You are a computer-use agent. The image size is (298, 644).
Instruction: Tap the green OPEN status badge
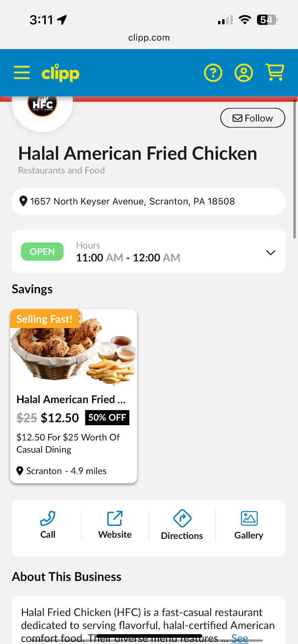pyautogui.click(x=42, y=252)
